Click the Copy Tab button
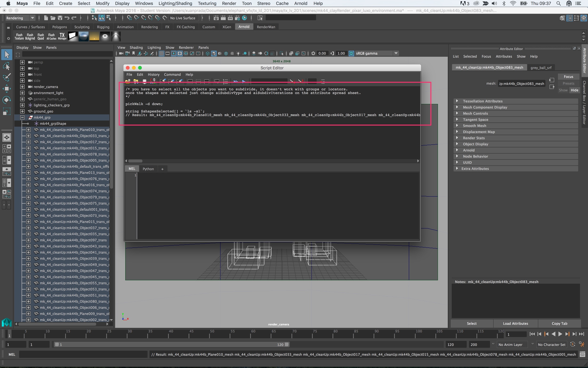 [x=559, y=324]
